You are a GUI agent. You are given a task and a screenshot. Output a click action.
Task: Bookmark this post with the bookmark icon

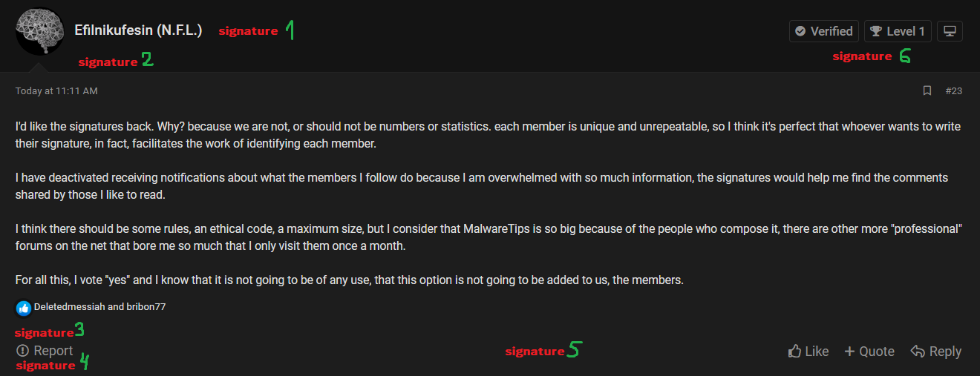tap(927, 91)
